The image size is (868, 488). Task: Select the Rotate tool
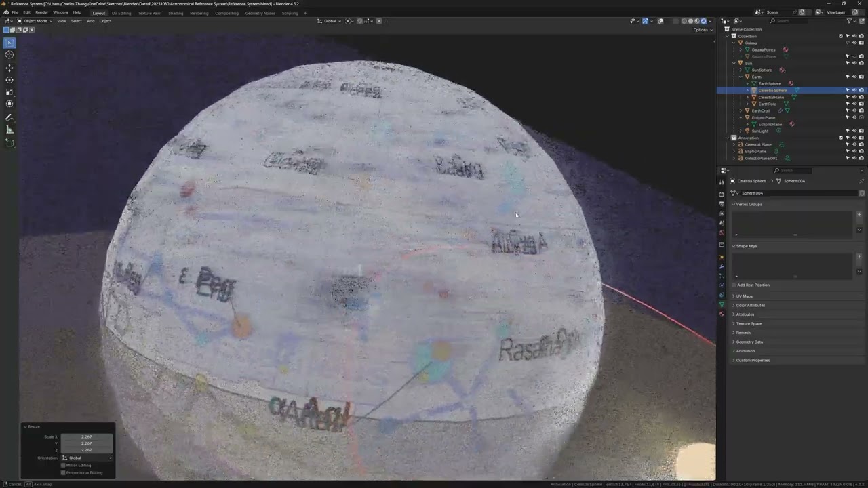click(9, 80)
